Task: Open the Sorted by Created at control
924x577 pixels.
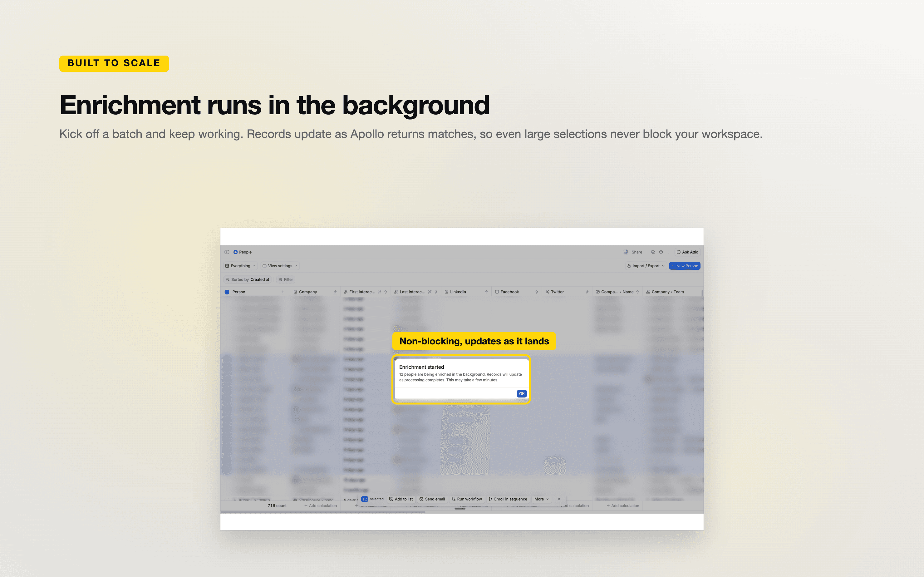Action: click(248, 279)
